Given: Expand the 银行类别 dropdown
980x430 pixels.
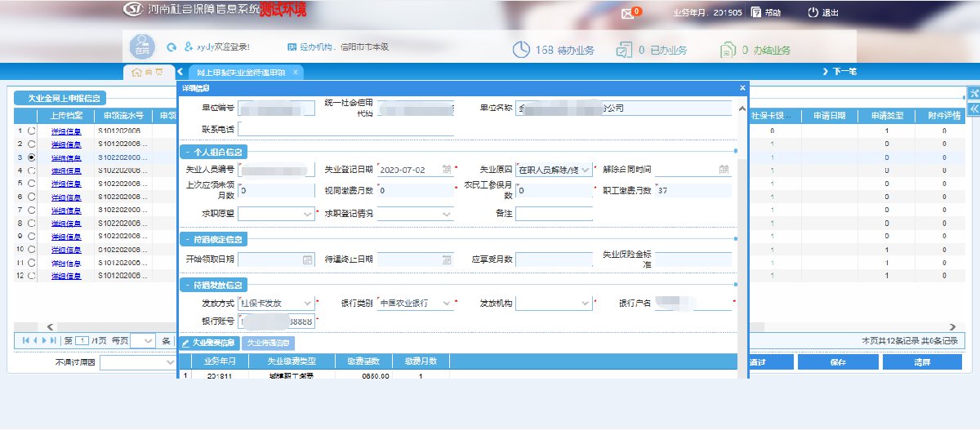Looking at the screenshot, I should pos(447,304).
